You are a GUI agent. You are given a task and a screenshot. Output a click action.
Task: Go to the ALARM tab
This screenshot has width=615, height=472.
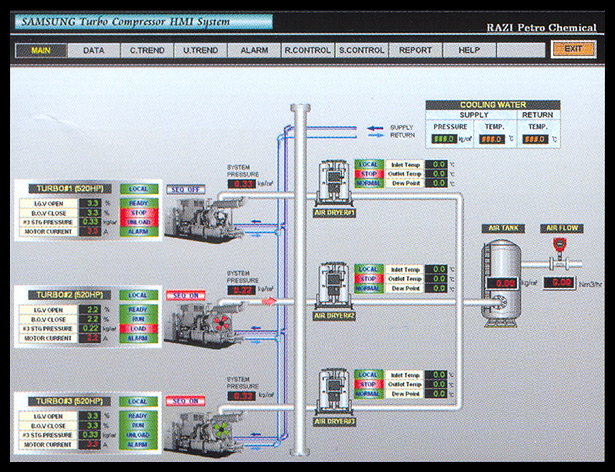(x=254, y=51)
